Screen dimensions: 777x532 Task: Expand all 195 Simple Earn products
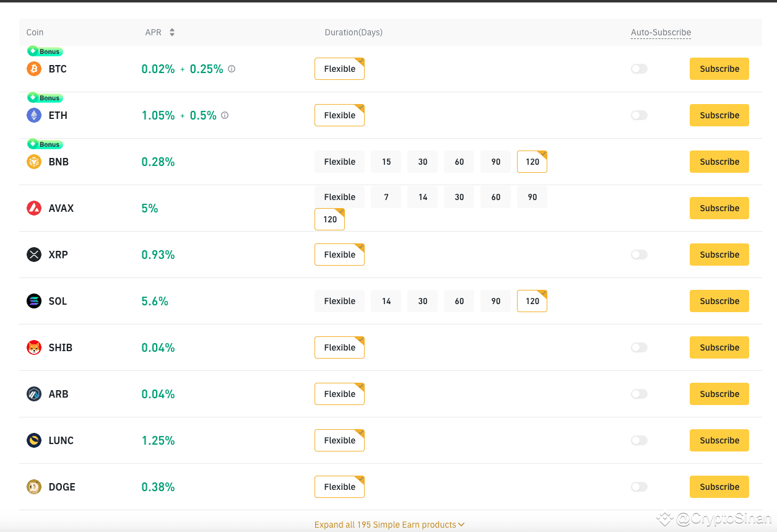point(389,525)
